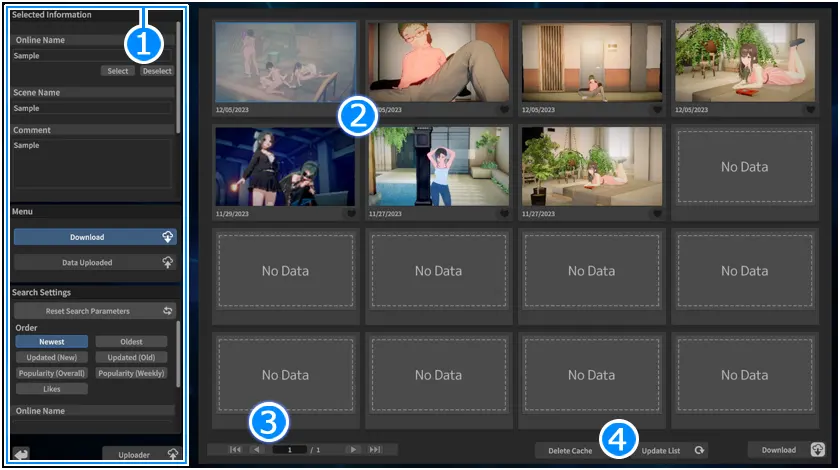Sort by Updated (New)
The width and height of the screenshot is (840, 470).
coord(51,357)
